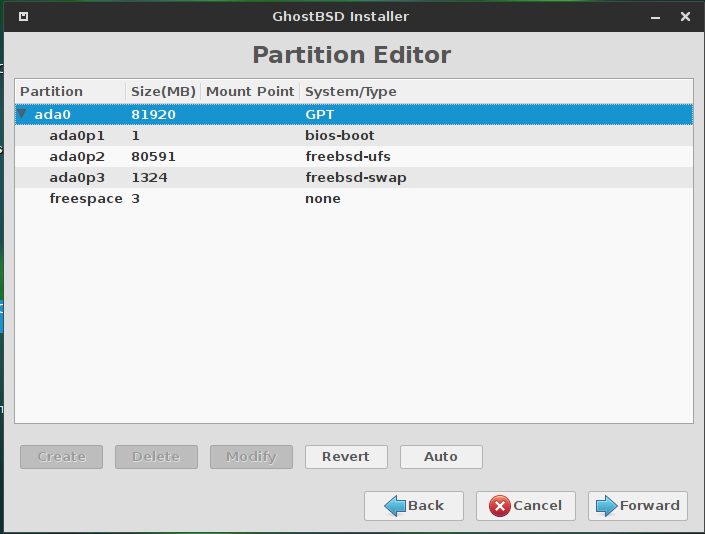Click the Partition column header
The width and height of the screenshot is (705, 534).
point(71,92)
